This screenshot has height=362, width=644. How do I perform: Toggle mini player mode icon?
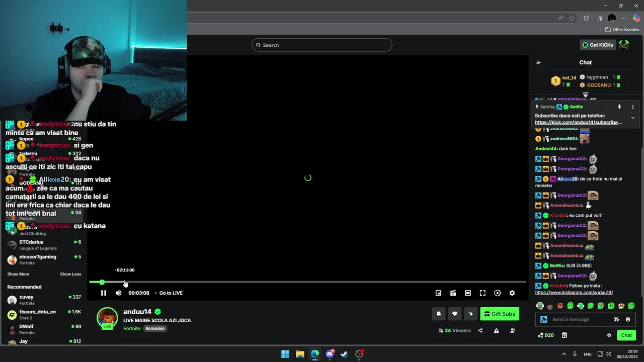click(438, 293)
